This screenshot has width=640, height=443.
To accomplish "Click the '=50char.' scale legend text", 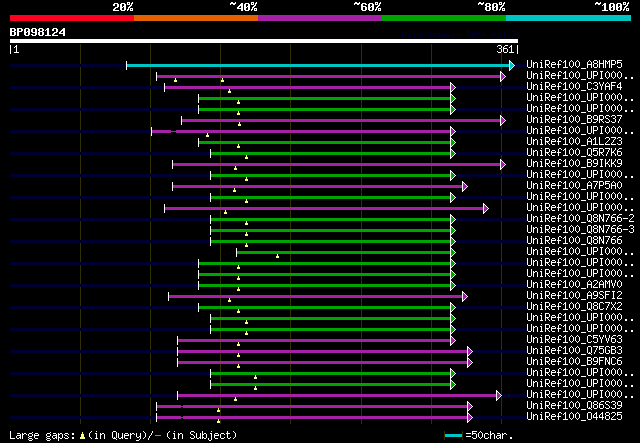I will point(489,435).
